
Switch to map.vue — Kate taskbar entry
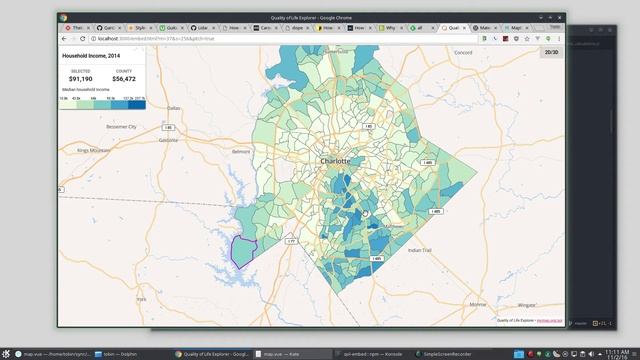pyautogui.click(x=293, y=354)
